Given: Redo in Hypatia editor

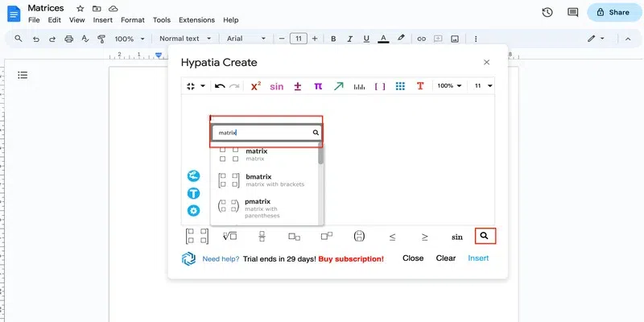Looking at the screenshot, I should coord(234,86).
